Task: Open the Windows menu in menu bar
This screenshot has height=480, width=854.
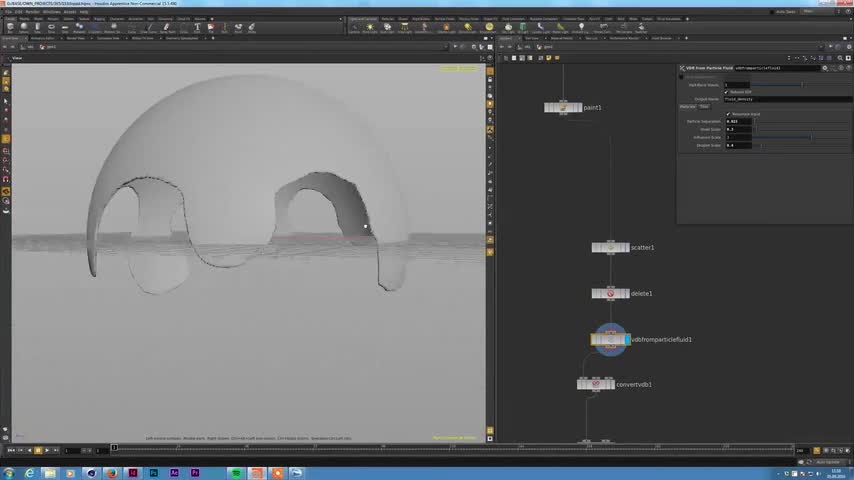Action: [x=51, y=12]
